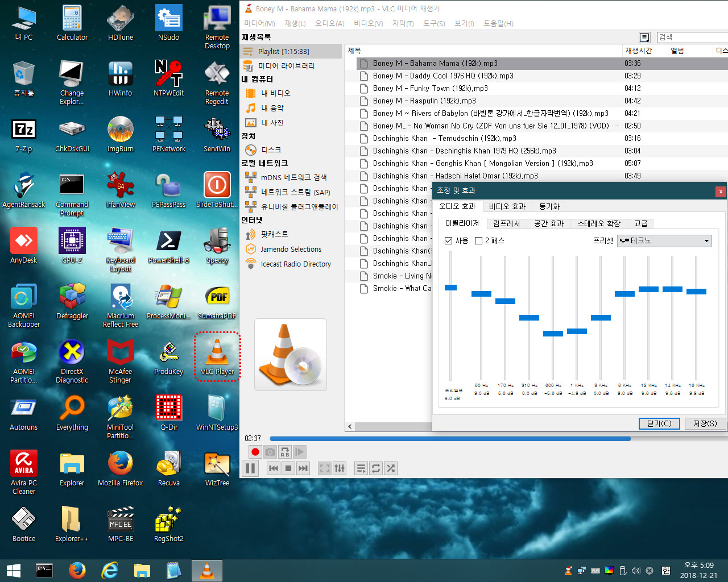
Task: Open the 공간 효과 tab
Action: pos(548,223)
